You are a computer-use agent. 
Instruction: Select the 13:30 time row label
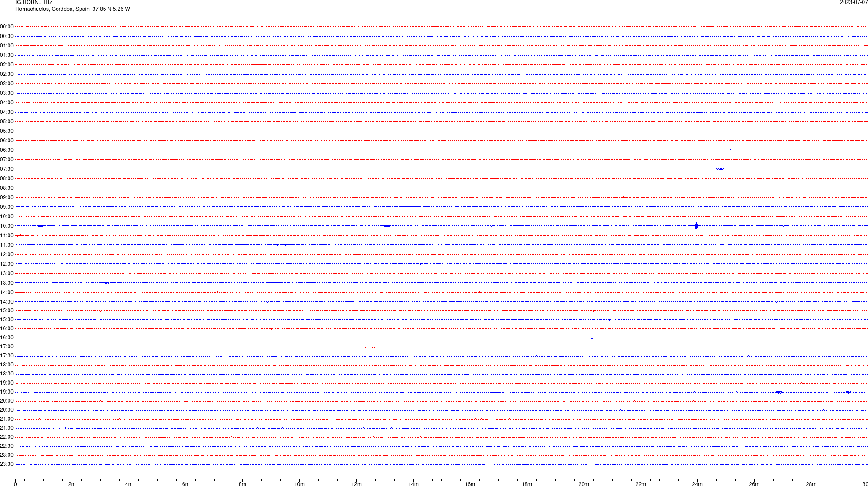click(x=7, y=283)
